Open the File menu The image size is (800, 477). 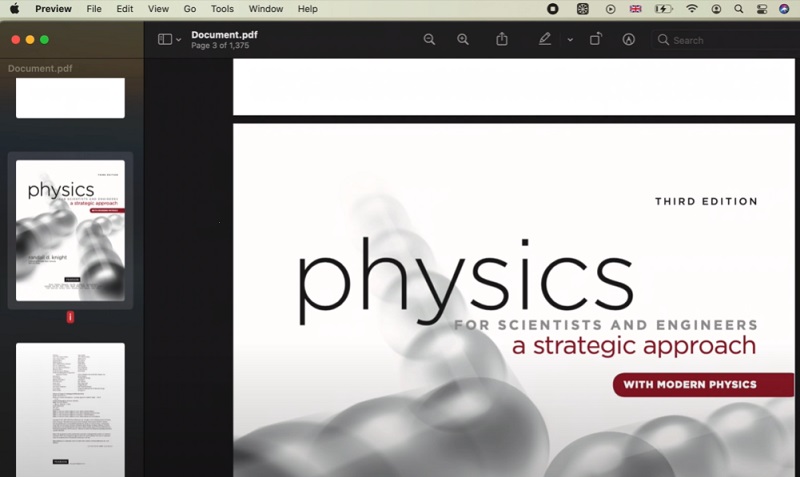pyautogui.click(x=94, y=9)
